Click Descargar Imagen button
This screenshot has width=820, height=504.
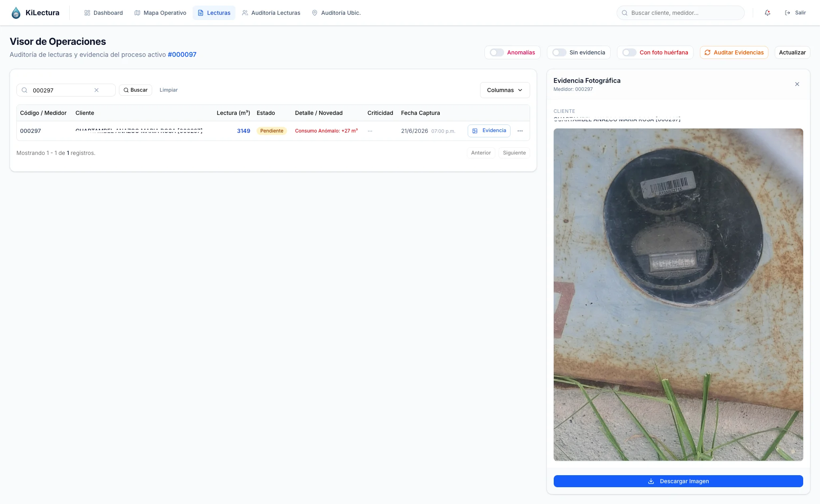coord(678,481)
